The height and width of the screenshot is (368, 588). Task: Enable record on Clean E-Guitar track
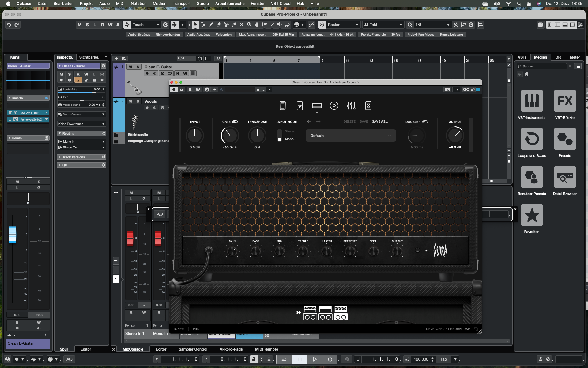coord(147,73)
